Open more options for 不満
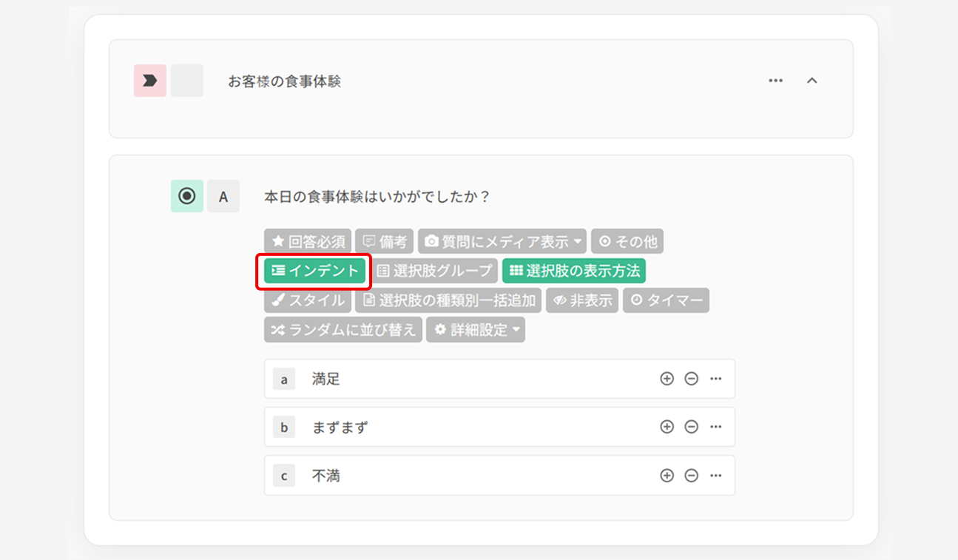The width and height of the screenshot is (958, 560). (715, 476)
